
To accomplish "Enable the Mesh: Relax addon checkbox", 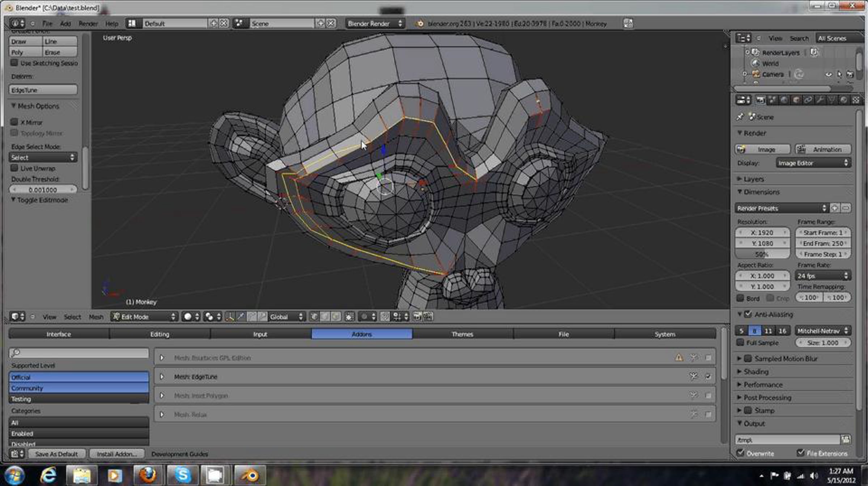I will pyautogui.click(x=708, y=414).
